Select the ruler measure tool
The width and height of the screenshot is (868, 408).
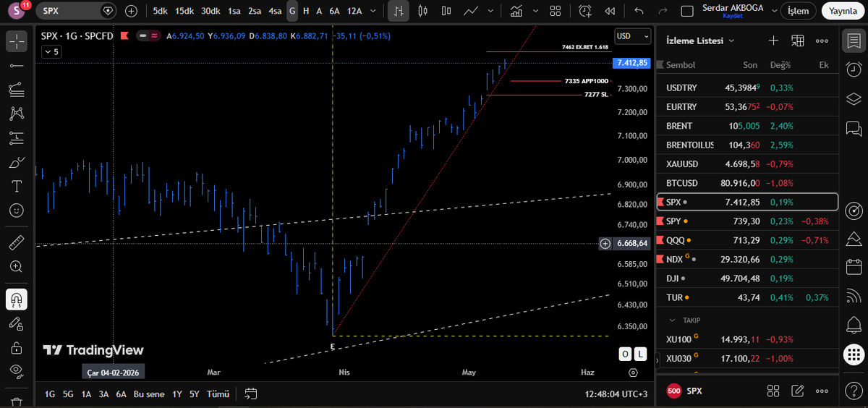pos(17,242)
